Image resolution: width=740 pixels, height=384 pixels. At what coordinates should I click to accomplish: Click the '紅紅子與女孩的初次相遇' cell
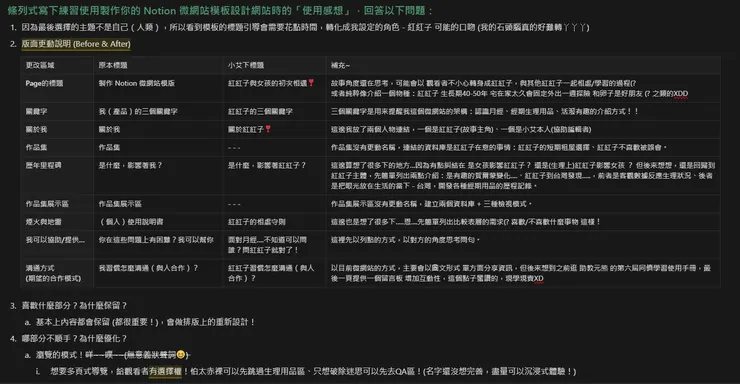pyautogui.click(x=274, y=88)
